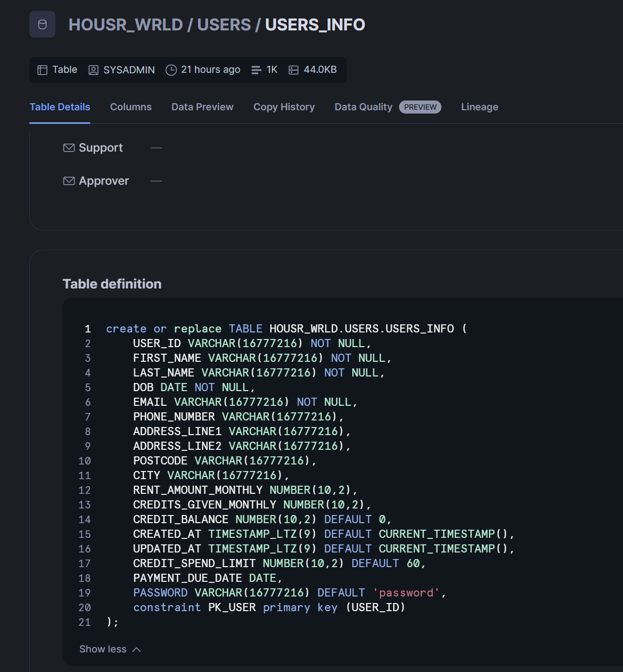Click the Table definition heading
This screenshot has height=672, width=623.
click(112, 284)
